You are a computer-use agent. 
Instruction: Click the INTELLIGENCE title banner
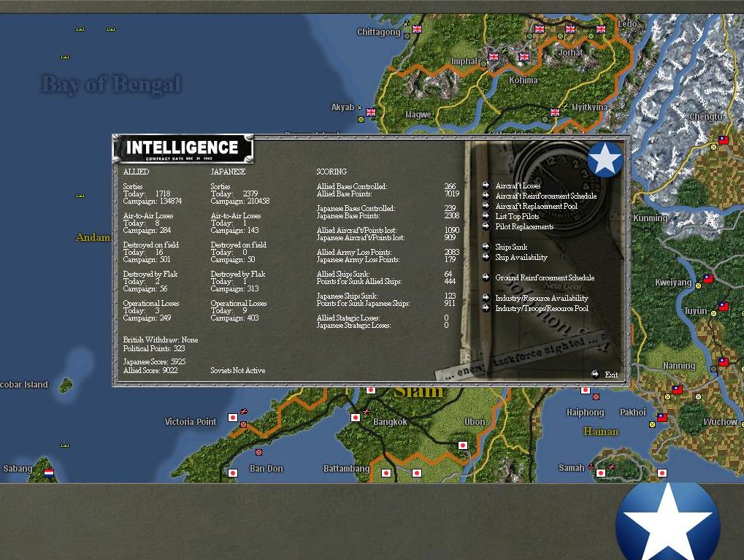[x=183, y=148]
